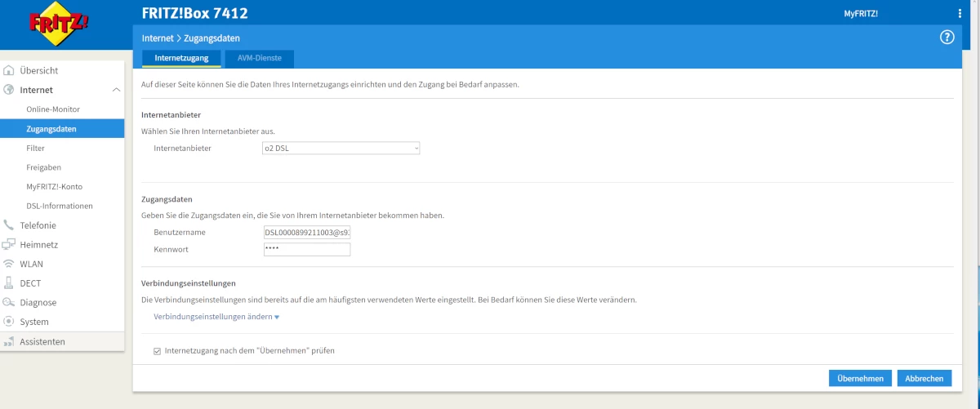Viewport: 980px width, 409px height.
Task: Switch to the Internetzugang tab
Action: [181, 59]
